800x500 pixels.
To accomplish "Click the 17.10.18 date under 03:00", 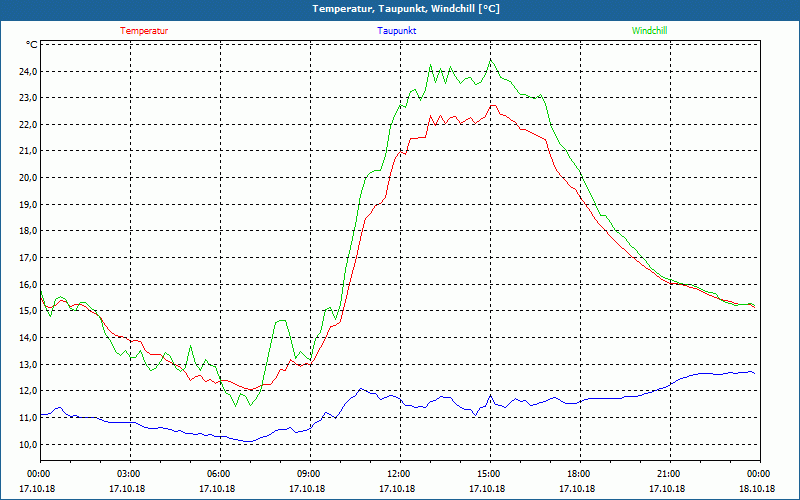I will click(127, 489).
